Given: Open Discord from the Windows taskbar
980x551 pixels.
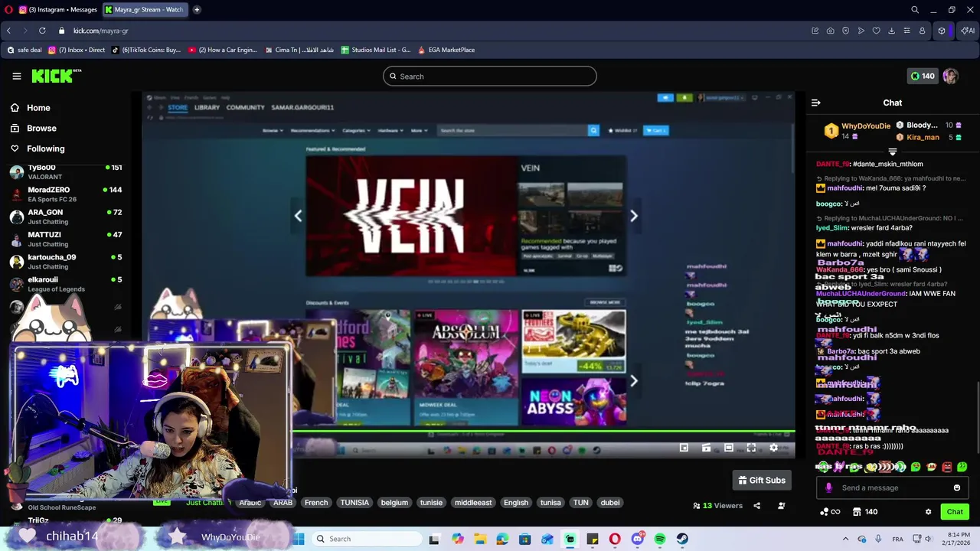Looking at the screenshot, I should (x=638, y=539).
